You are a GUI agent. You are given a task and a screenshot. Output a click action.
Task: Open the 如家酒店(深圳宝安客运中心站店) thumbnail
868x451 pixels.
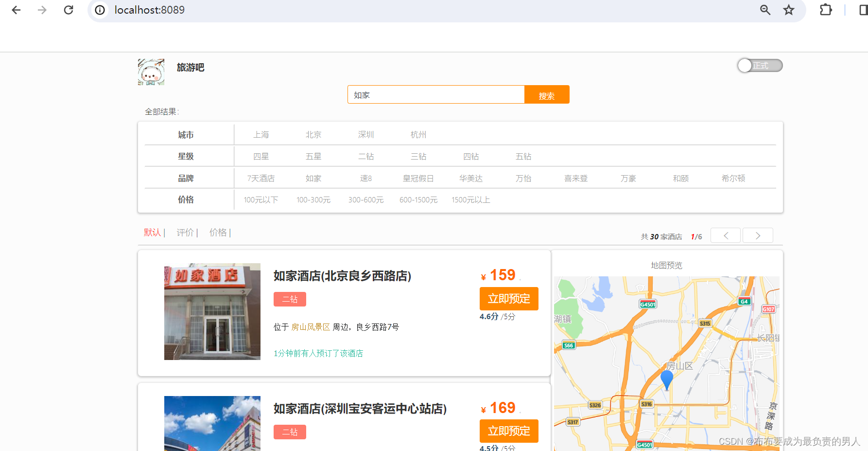[x=212, y=423]
